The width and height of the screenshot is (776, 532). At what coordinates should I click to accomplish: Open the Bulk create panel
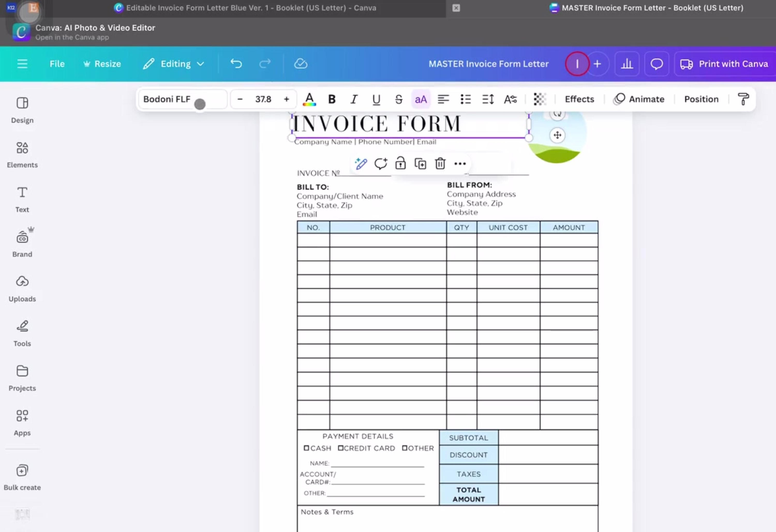point(22,478)
